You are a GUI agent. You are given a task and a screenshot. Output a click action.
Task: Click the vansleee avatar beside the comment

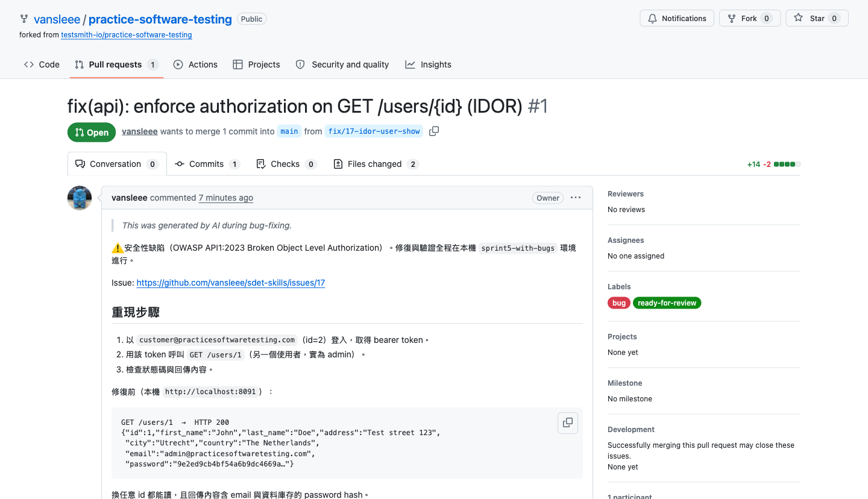click(x=80, y=198)
